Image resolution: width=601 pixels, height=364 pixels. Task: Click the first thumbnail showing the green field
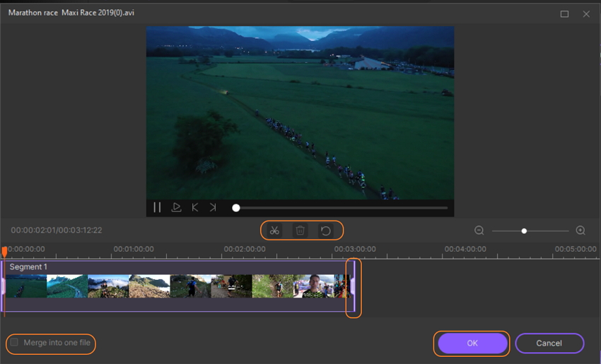coord(26,286)
